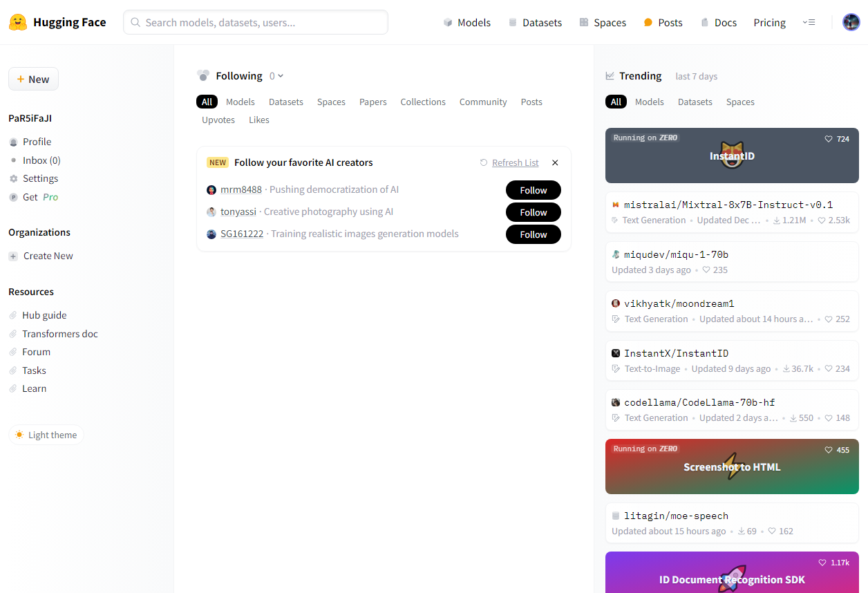Click the Create New plus icon

13,256
